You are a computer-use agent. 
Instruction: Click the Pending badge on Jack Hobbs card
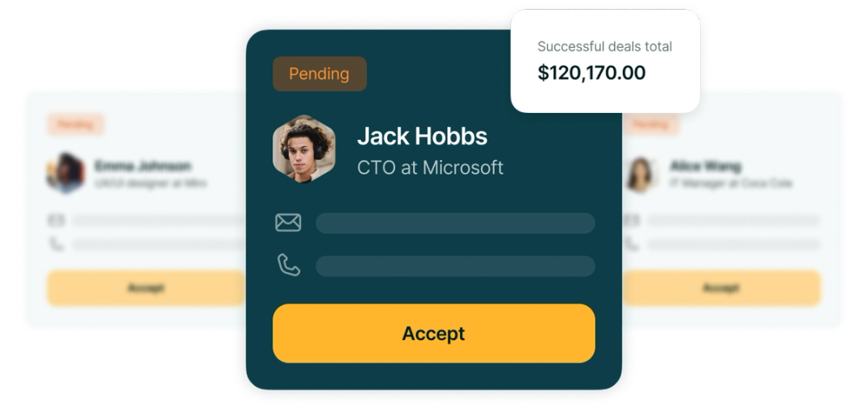[x=320, y=74]
